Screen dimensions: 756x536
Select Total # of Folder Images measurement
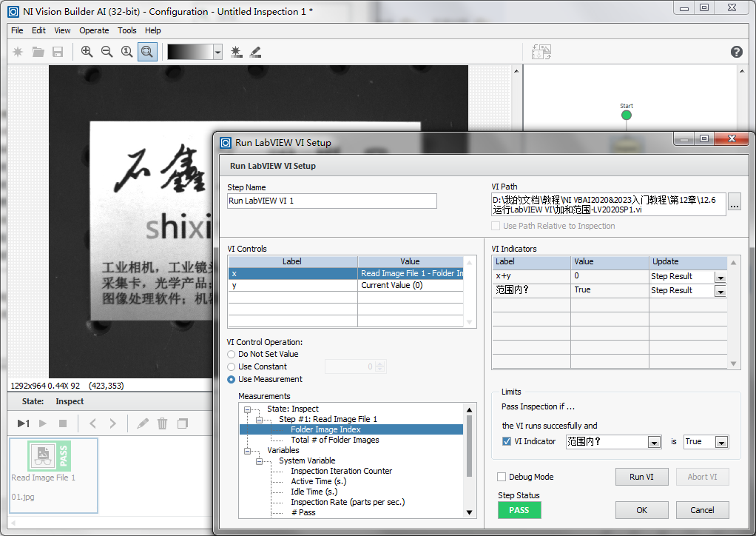(x=335, y=440)
